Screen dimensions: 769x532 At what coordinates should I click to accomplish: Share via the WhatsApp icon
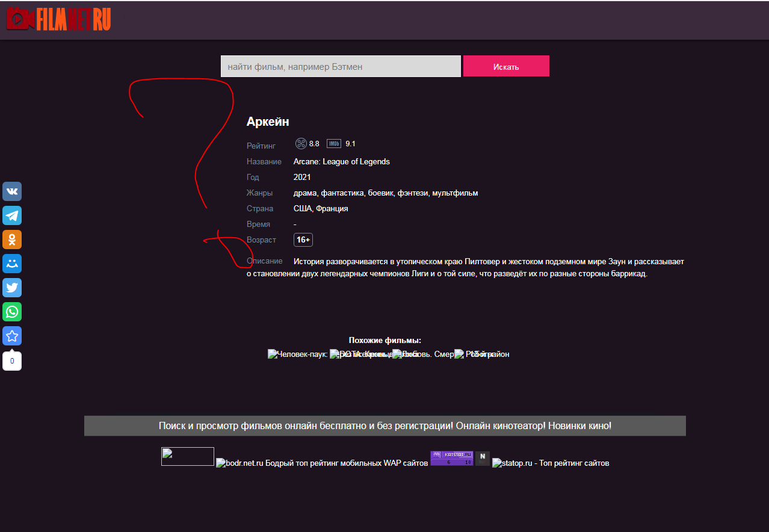coord(12,312)
